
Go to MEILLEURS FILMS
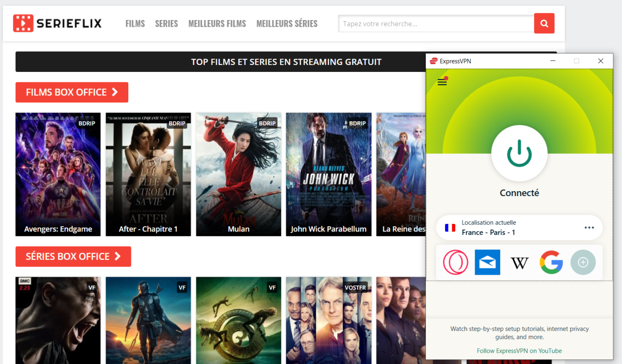click(217, 24)
